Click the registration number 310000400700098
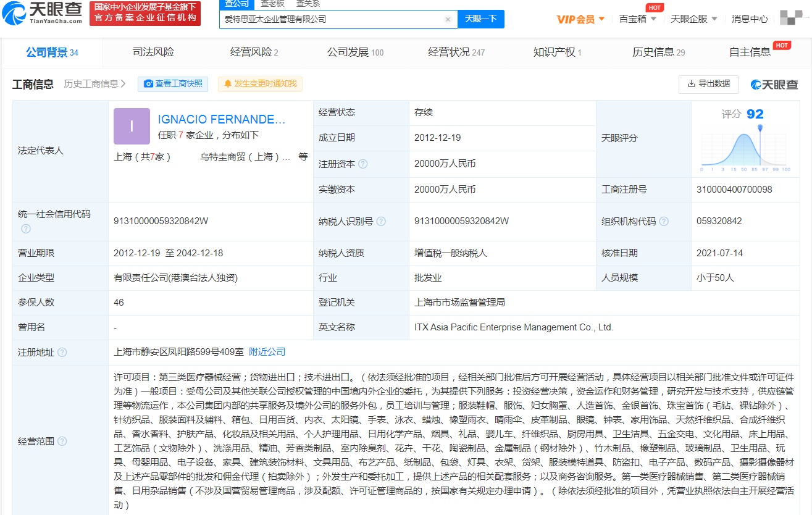The height and width of the screenshot is (515, 812). pyautogui.click(x=734, y=190)
